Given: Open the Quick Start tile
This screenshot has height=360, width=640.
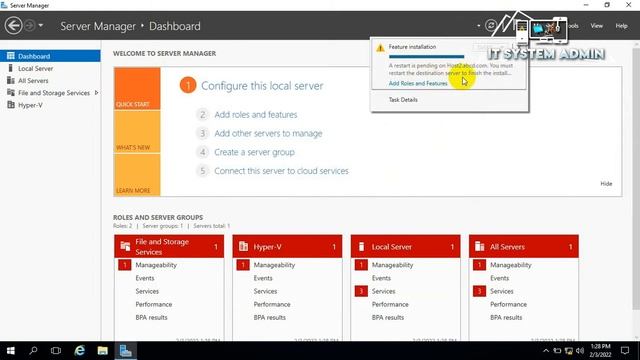Looking at the screenshot, I should pyautogui.click(x=137, y=89).
